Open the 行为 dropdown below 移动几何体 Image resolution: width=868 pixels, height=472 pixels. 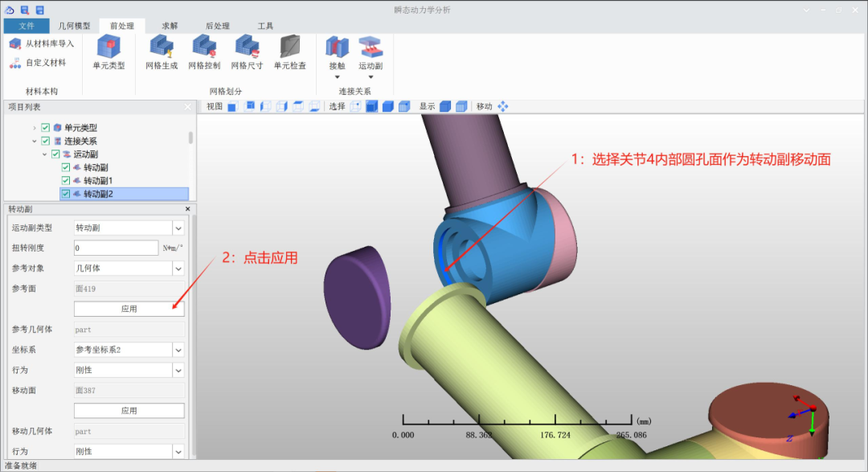coord(178,452)
